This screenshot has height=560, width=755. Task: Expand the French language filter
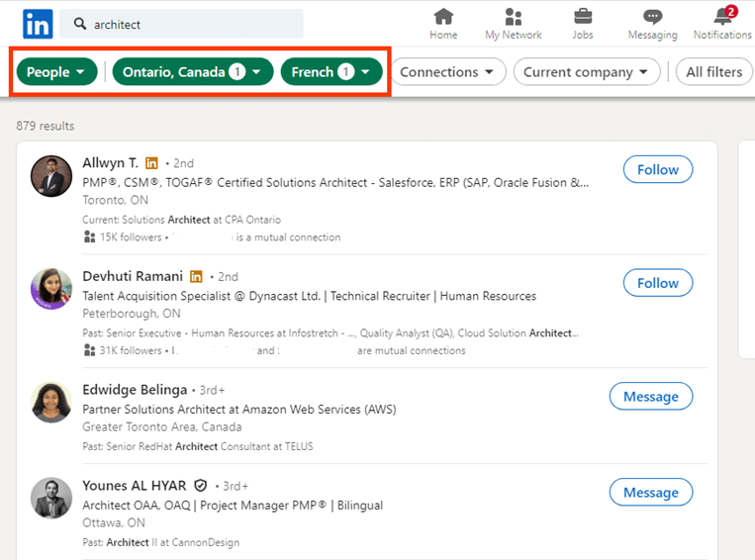point(331,72)
